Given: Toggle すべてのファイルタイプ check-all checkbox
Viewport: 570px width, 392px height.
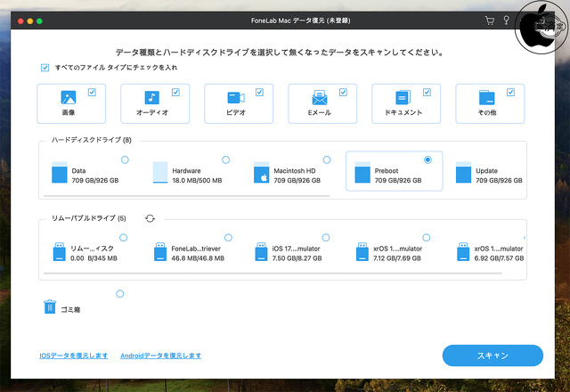Looking at the screenshot, I should pos(45,68).
